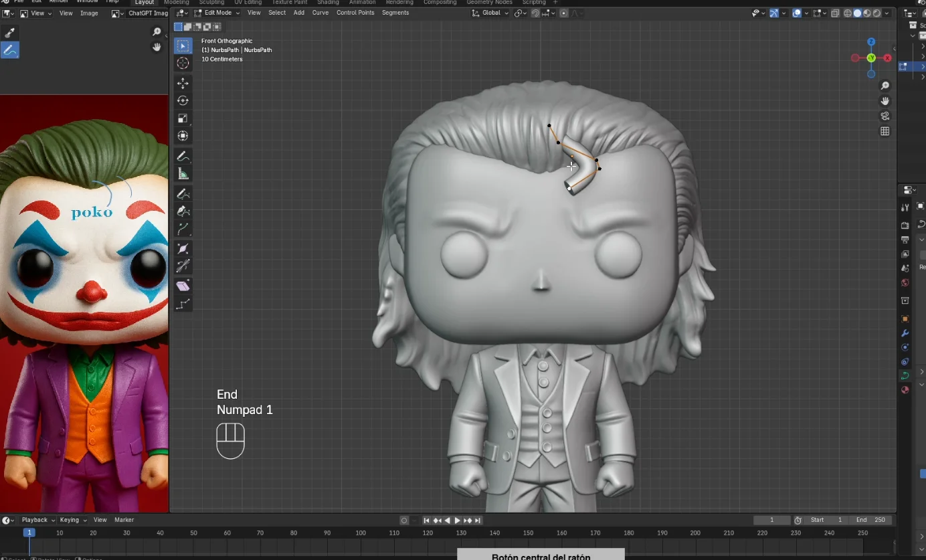The height and width of the screenshot is (560, 926).
Task: Enable Material Preview viewport shading
Action: pos(866,13)
